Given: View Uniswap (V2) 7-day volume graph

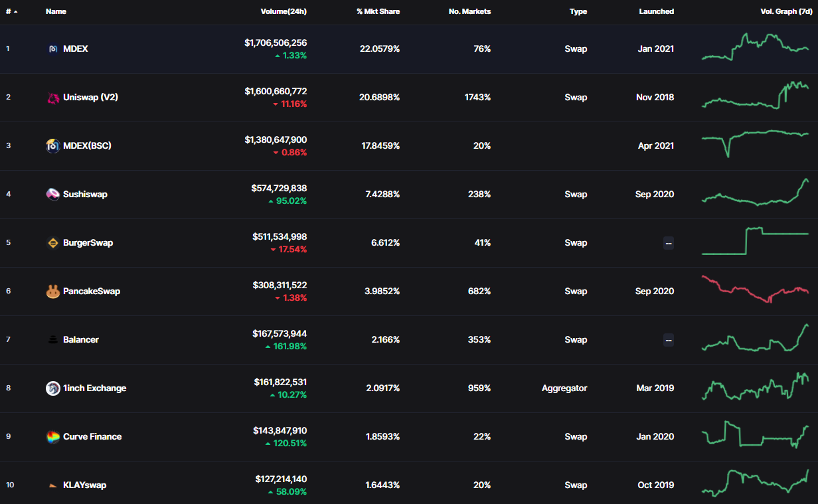Looking at the screenshot, I should pyautogui.click(x=756, y=96).
